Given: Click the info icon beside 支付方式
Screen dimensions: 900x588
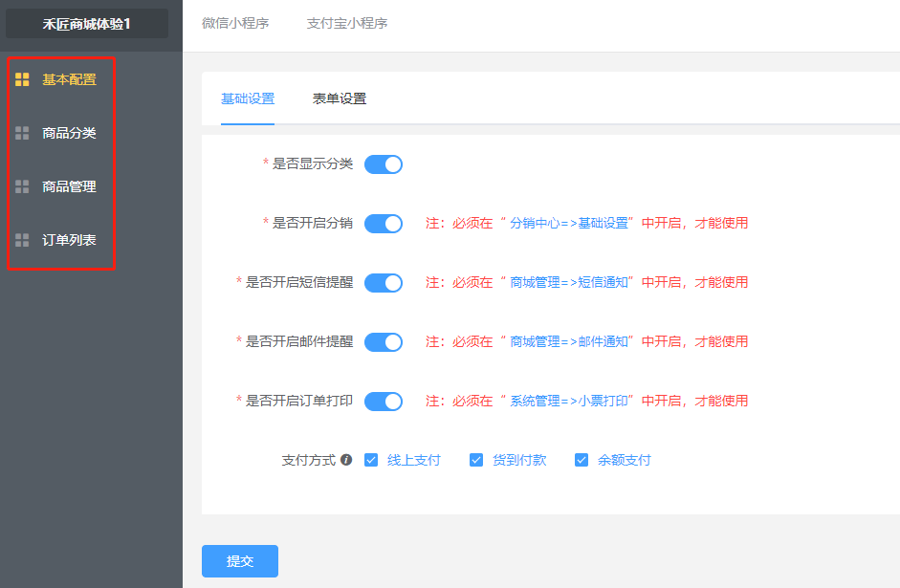Looking at the screenshot, I should click(346, 460).
